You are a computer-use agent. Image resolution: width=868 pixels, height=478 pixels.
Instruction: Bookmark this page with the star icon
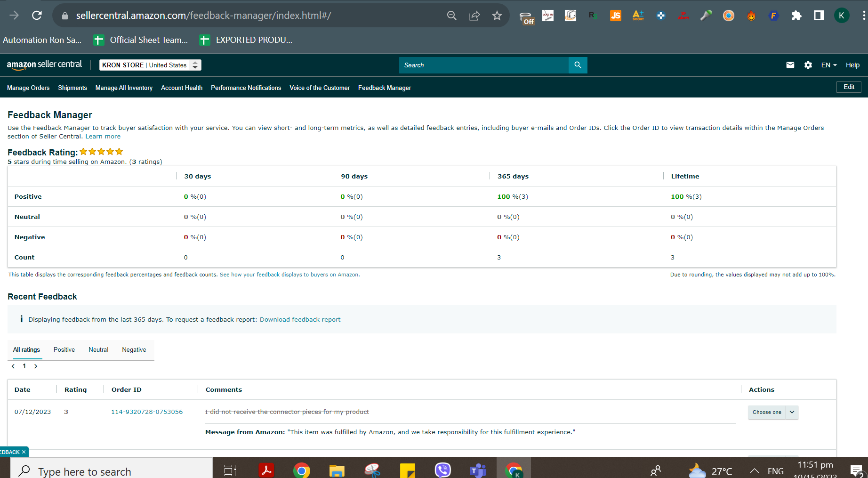click(497, 16)
